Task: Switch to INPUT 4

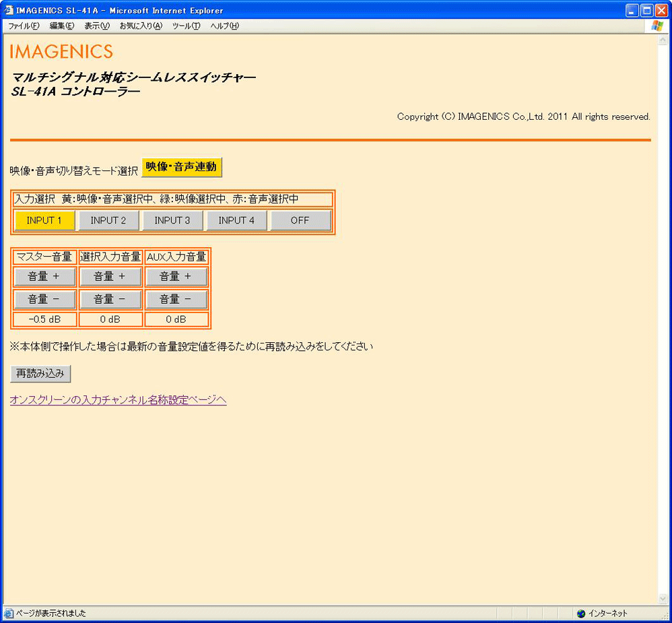Action: point(236,220)
